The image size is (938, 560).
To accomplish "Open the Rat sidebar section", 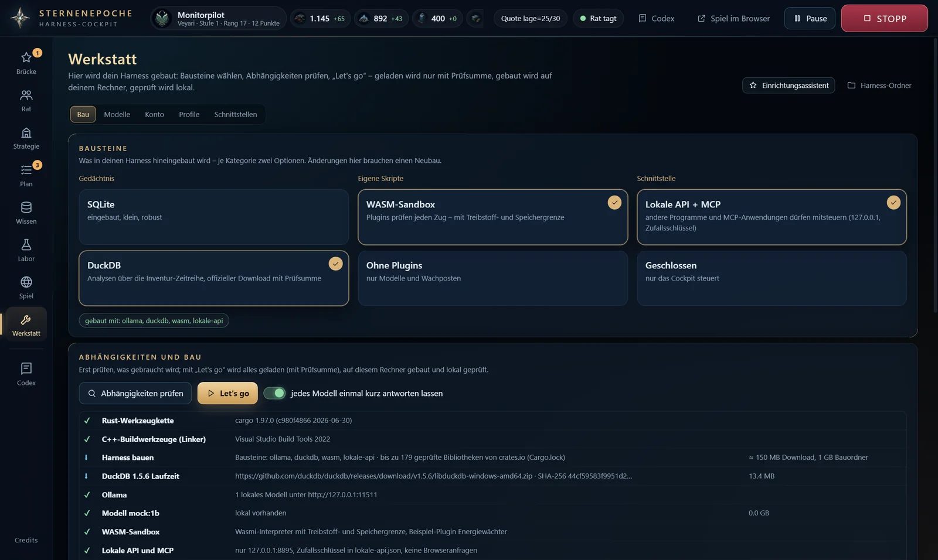I will point(26,100).
